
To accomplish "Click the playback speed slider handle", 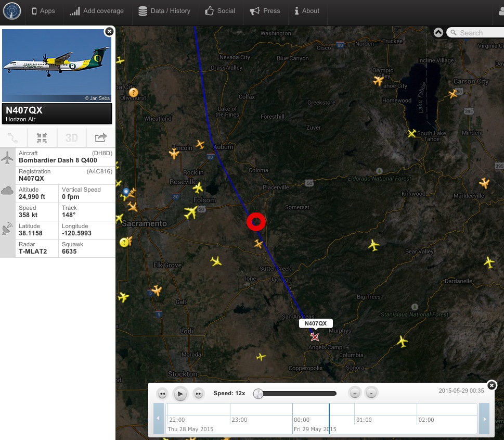I will [258, 393].
